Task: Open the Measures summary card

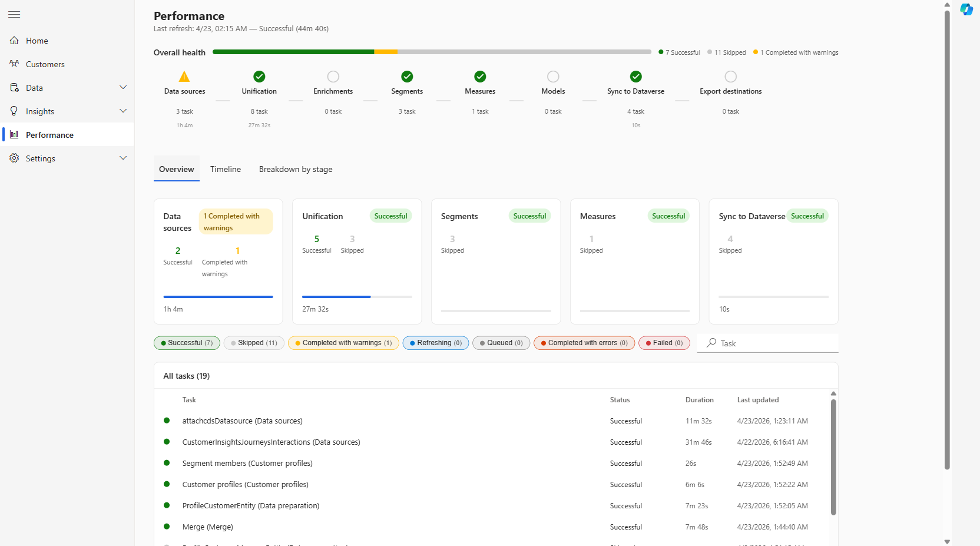Action: click(635, 262)
